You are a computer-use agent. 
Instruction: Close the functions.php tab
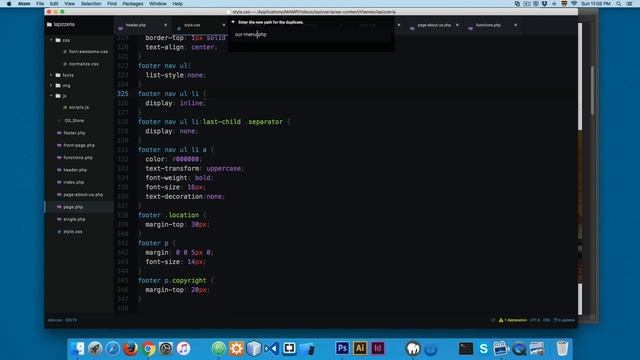click(x=516, y=25)
